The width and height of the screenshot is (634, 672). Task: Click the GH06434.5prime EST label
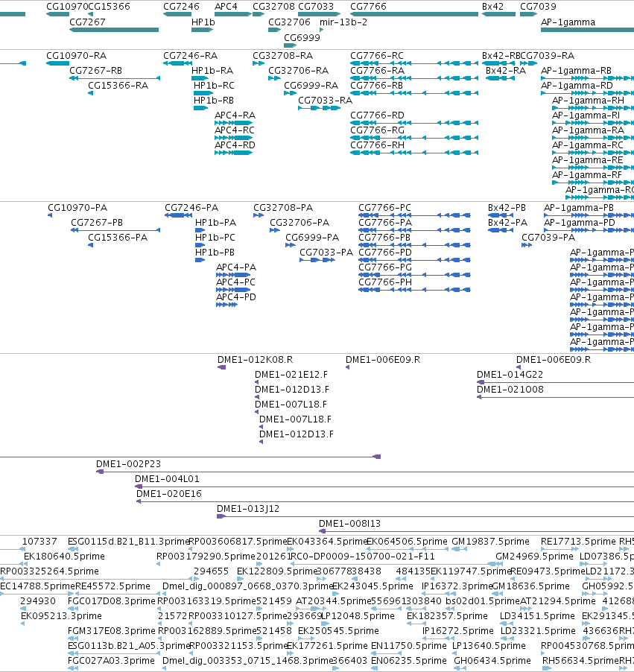tap(492, 661)
